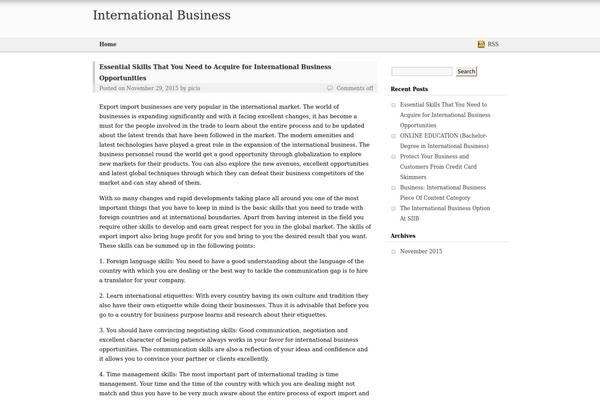
Task: Click the bullet beside Business: International Business post
Action: [x=393, y=188]
